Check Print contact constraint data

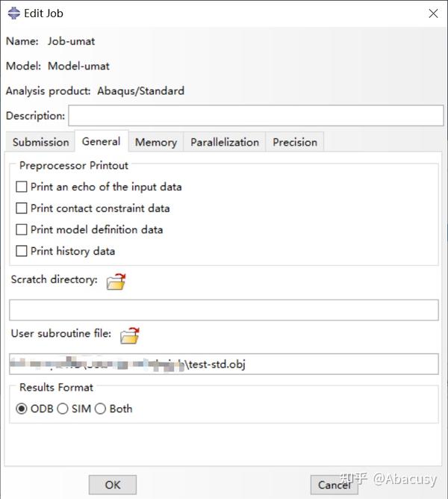pyautogui.click(x=22, y=208)
